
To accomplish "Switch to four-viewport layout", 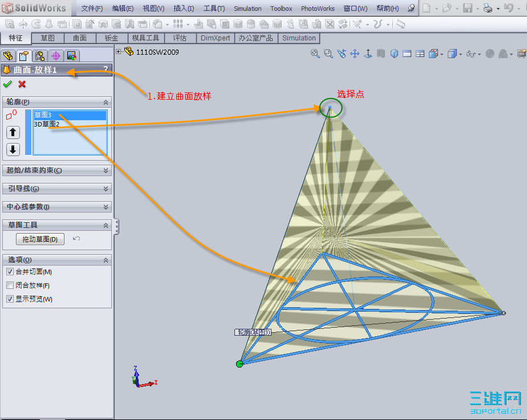I will [420, 54].
